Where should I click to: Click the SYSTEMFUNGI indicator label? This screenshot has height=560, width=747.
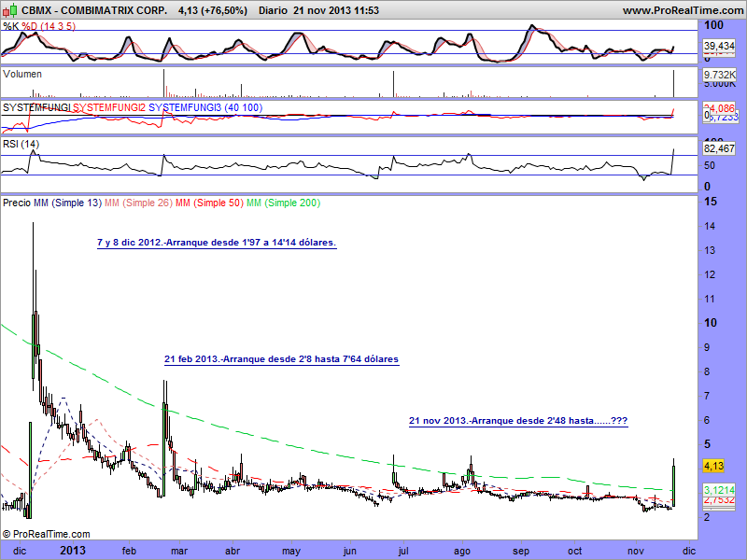coord(36,107)
